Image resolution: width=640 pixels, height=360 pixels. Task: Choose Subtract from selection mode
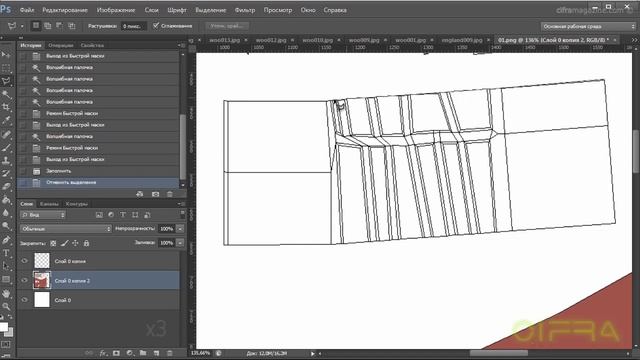[x=60, y=26]
